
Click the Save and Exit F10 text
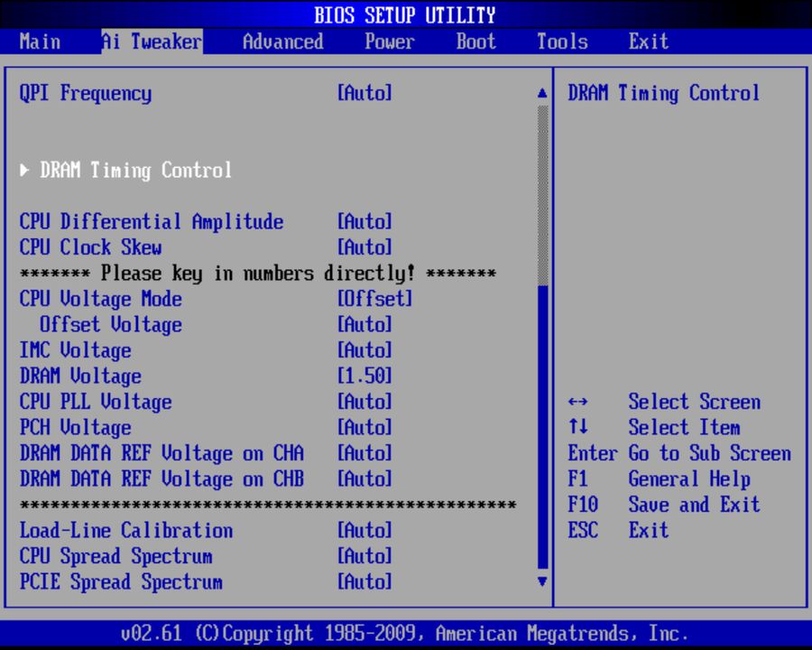[x=695, y=505]
